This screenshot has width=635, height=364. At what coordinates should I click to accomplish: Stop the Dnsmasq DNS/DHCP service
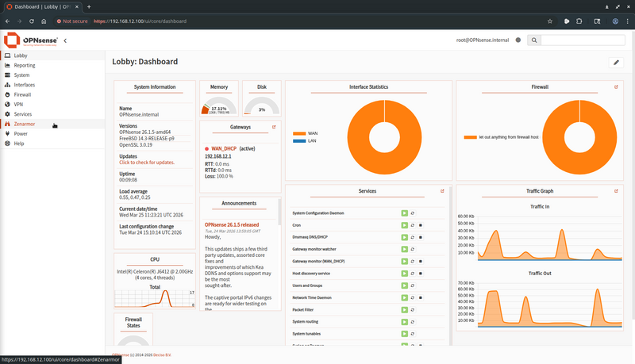(421, 237)
